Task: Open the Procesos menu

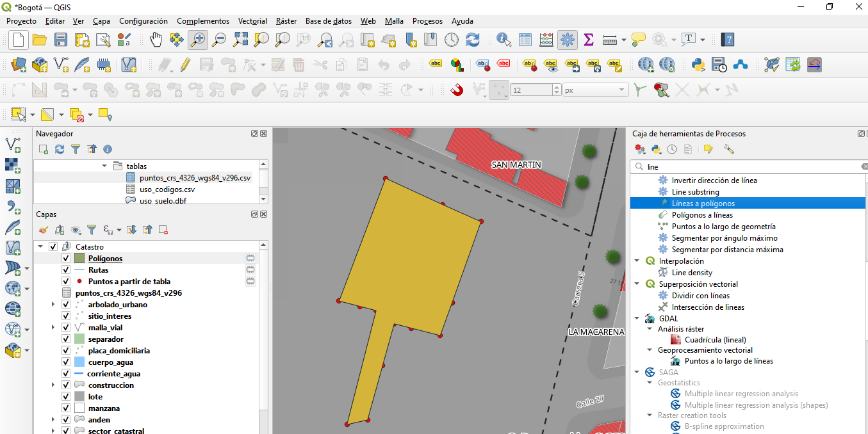Action: pyautogui.click(x=427, y=21)
